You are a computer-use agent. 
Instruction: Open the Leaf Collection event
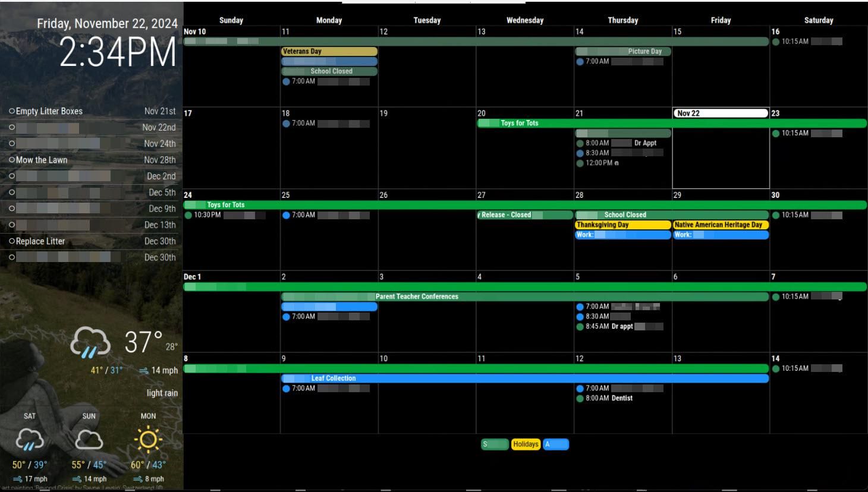(x=525, y=379)
